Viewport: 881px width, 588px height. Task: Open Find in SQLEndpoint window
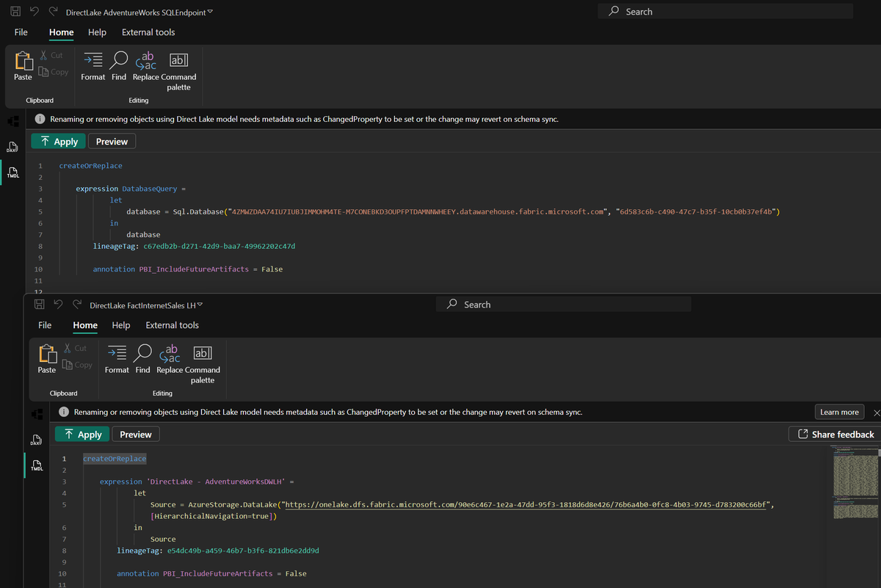(x=119, y=66)
